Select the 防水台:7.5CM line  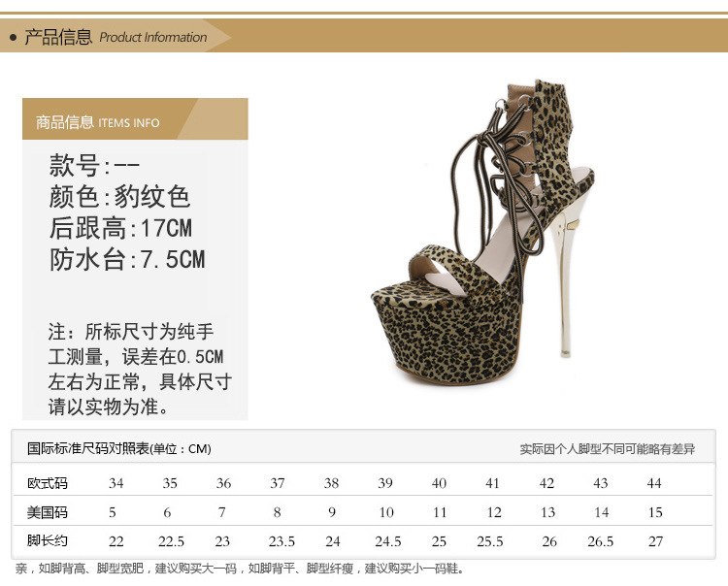click(127, 259)
